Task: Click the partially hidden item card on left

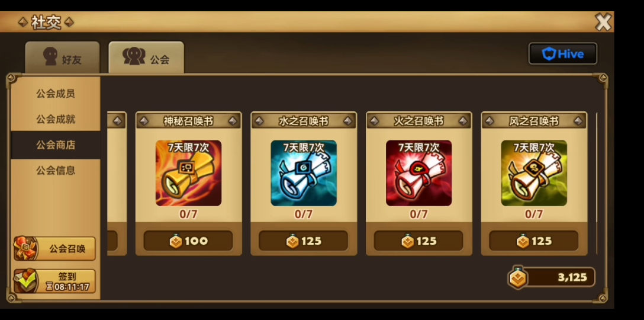Action: click(117, 184)
